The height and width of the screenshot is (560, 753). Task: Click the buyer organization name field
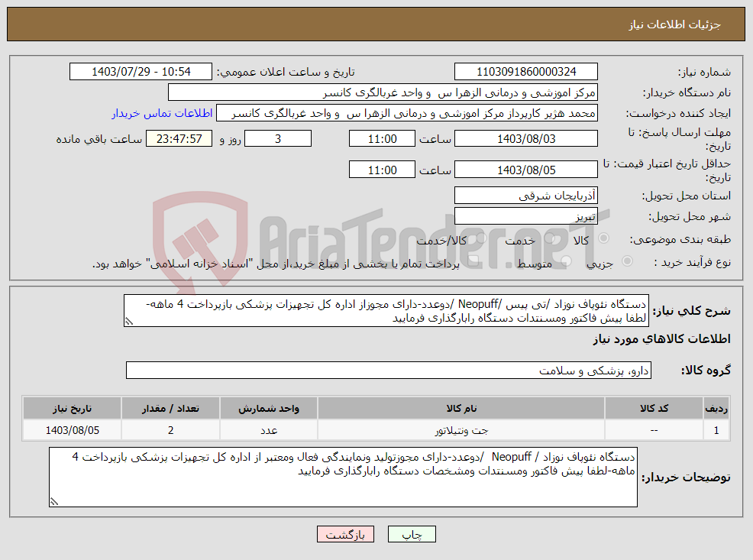pos(383,92)
